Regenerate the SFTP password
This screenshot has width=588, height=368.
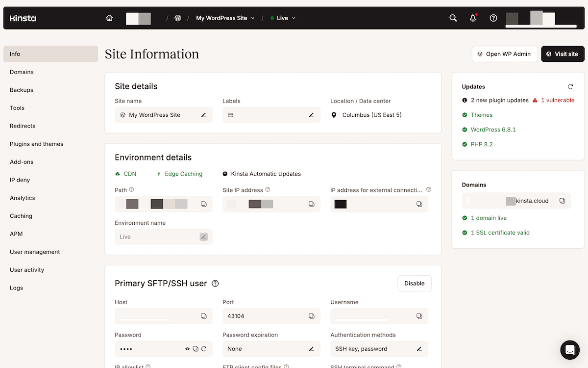click(x=204, y=349)
